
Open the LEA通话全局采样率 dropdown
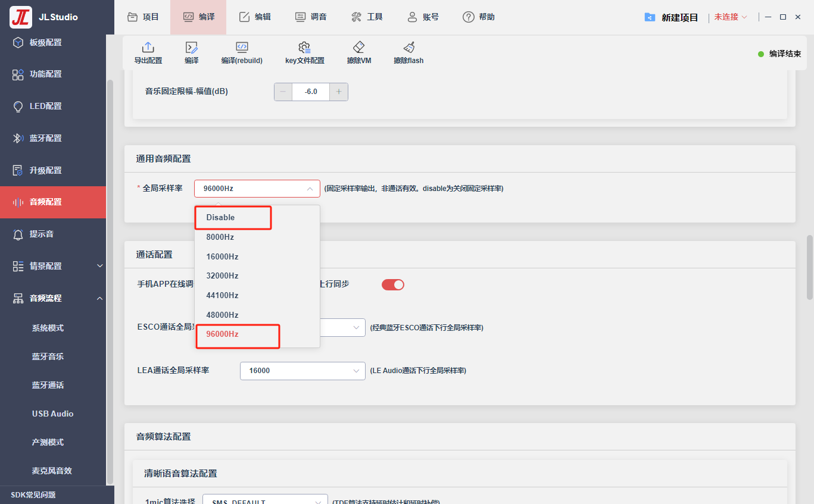click(x=302, y=371)
